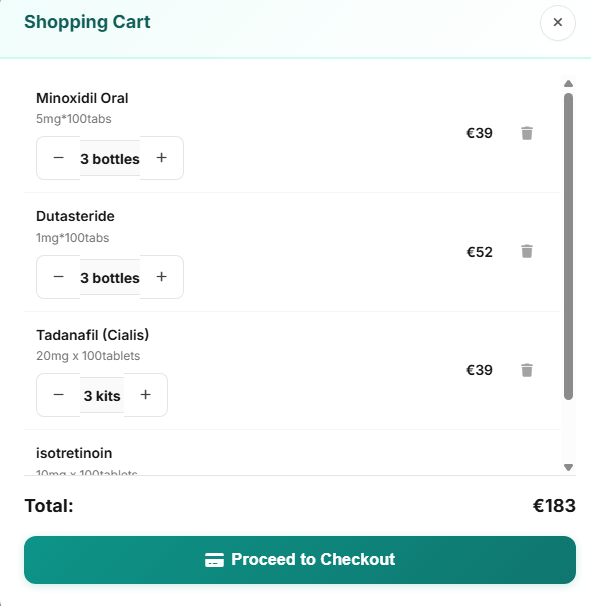The image size is (591, 606).
Task: Decrease Tadanafil kits with minus
Action: click(58, 395)
